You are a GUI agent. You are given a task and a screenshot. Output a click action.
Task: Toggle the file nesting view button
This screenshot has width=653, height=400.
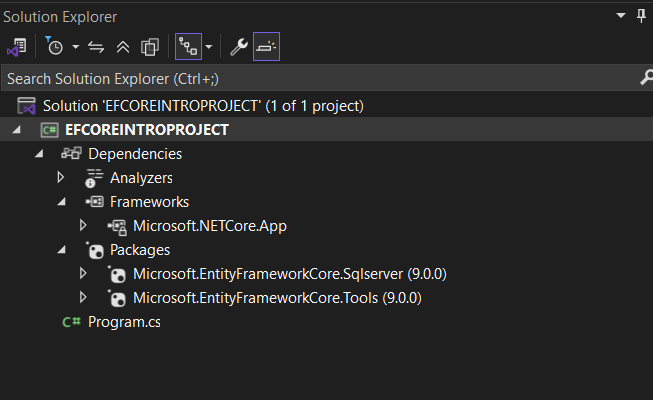coord(187,47)
